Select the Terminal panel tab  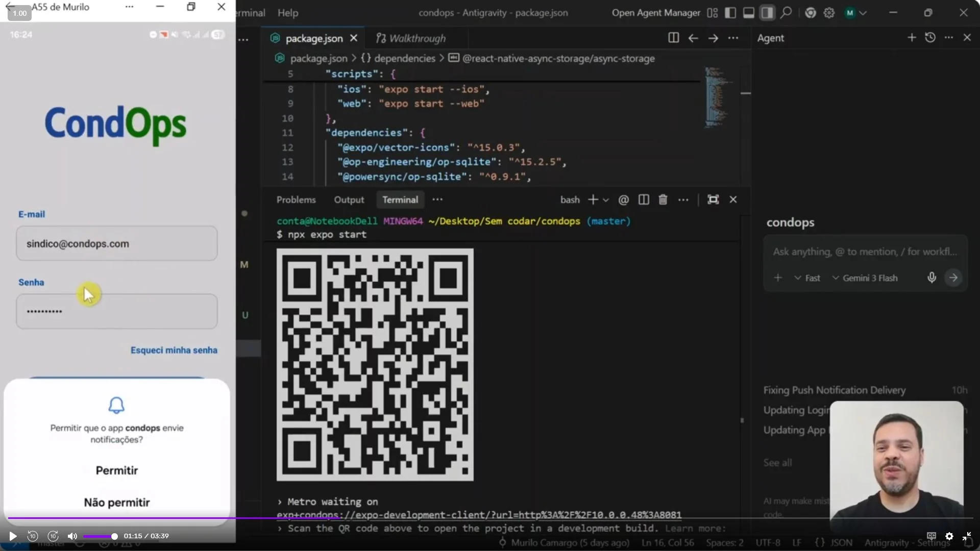400,199
